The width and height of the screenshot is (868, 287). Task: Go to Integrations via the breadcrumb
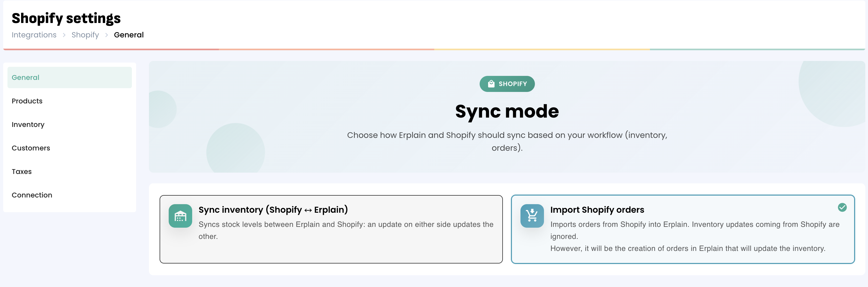pos(34,35)
